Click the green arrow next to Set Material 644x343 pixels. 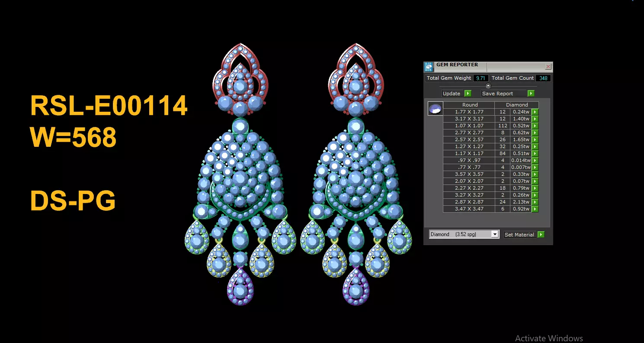point(541,234)
